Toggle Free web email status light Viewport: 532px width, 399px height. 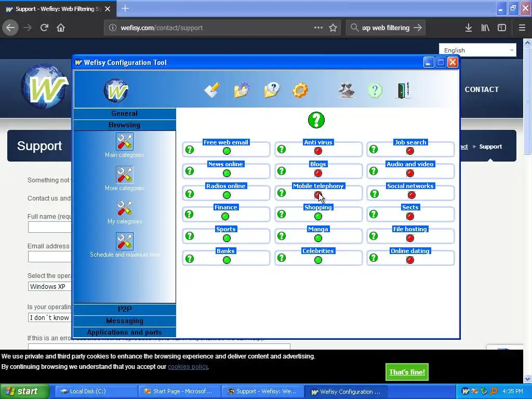pos(227,151)
